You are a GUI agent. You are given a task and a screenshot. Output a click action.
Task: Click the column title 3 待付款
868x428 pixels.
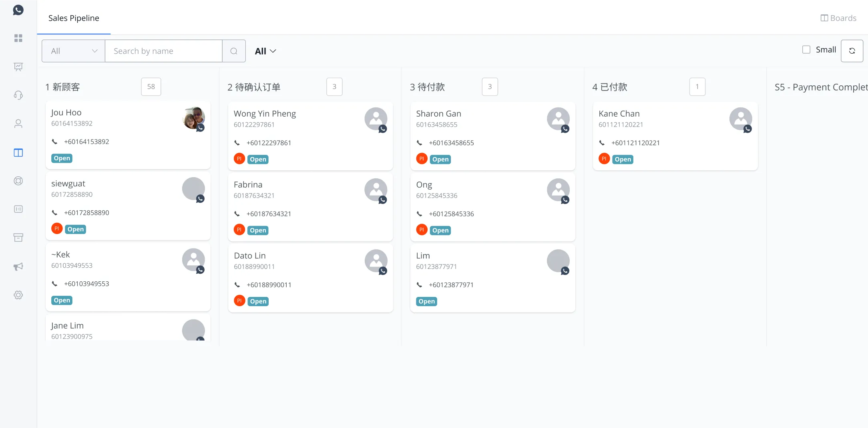(x=427, y=87)
